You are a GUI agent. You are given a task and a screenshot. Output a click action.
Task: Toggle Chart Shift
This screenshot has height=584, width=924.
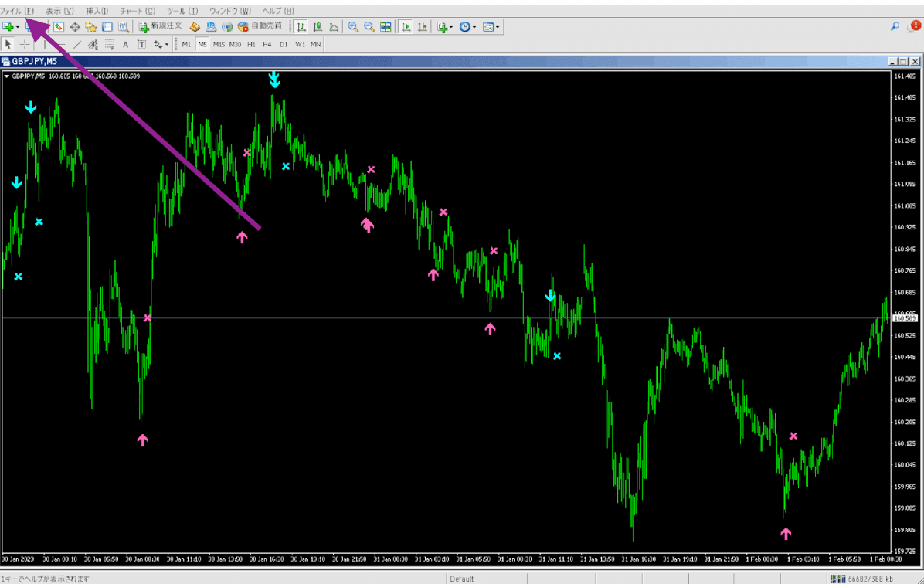click(422, 26)
